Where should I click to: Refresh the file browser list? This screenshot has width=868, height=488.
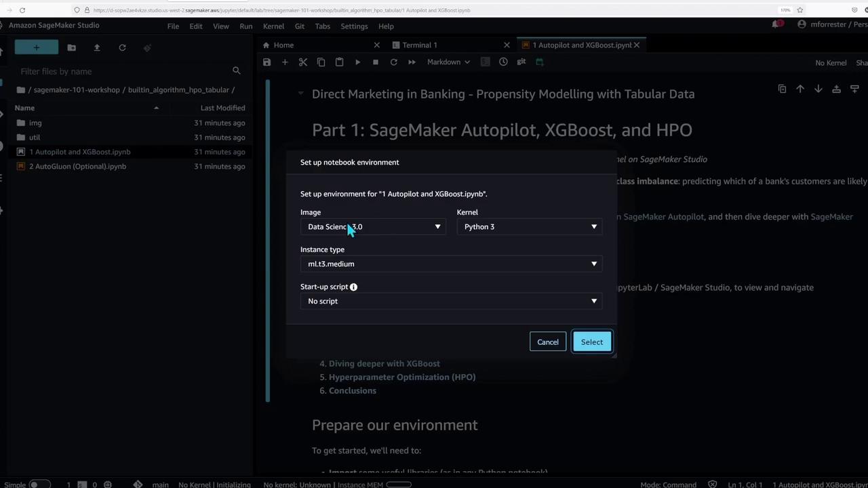point(122,47)
